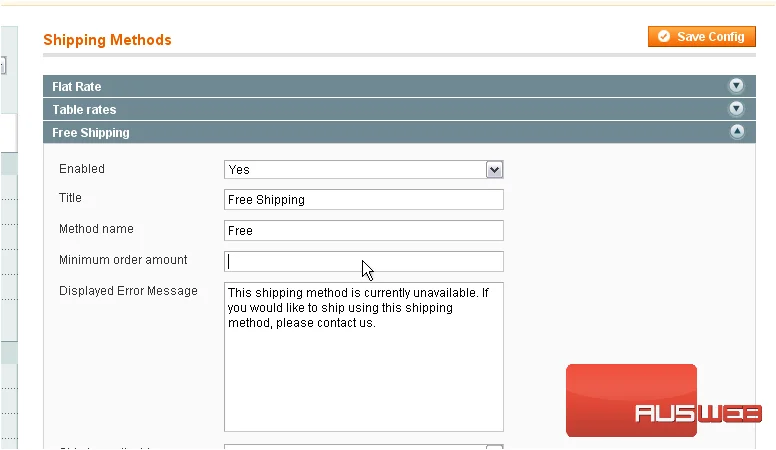Click into the Method name field
Image resolution: width=776 pixels, height=450 pixels.
click(x=364, y=231)
